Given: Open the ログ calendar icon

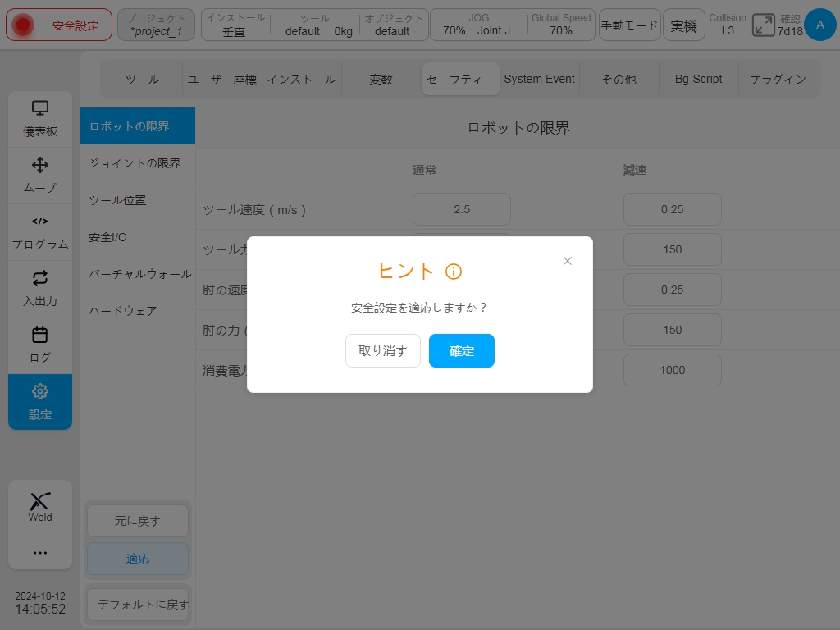Looking at the screenshot, I should coord(40,335).
